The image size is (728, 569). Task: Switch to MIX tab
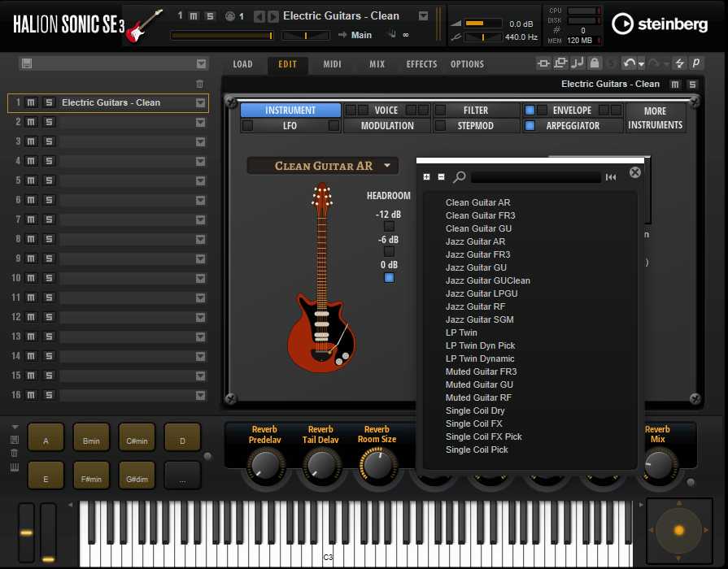pos(377,64)
